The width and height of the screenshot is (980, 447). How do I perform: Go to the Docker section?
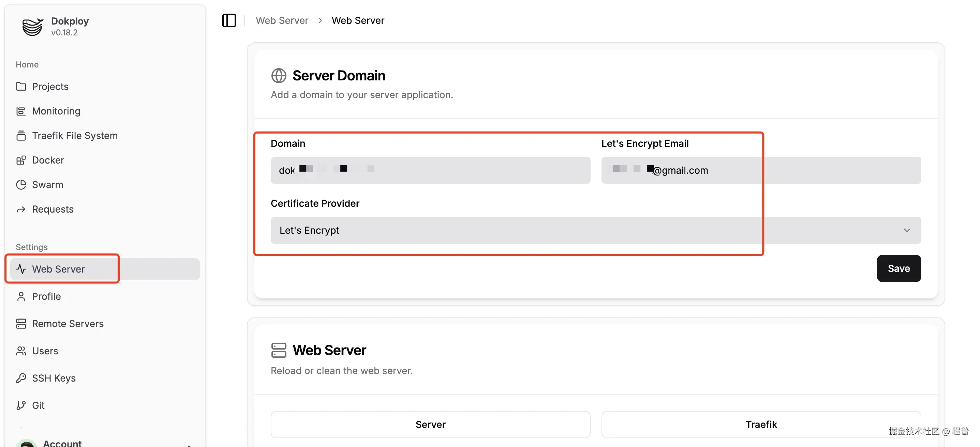tap(47, 160)
